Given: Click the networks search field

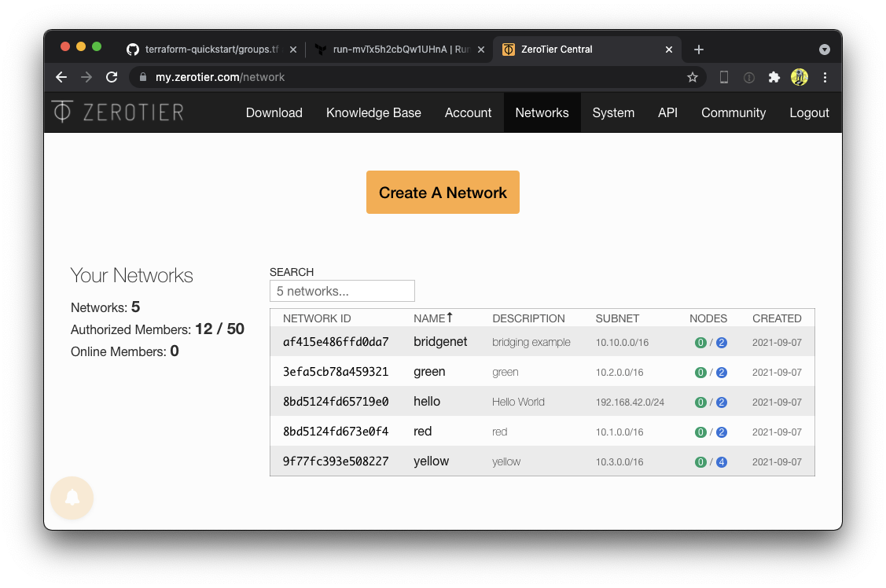Looking at the screenshot, I should tap(342, 291).
